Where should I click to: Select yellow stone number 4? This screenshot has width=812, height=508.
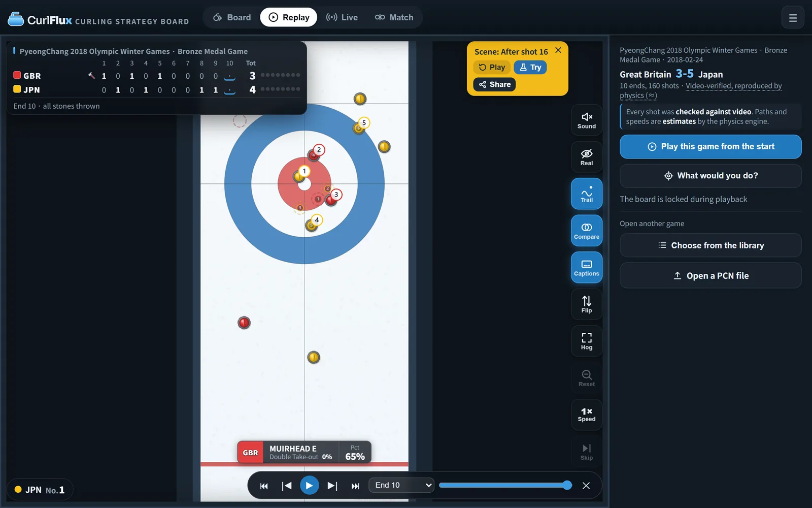click(312, 225)
